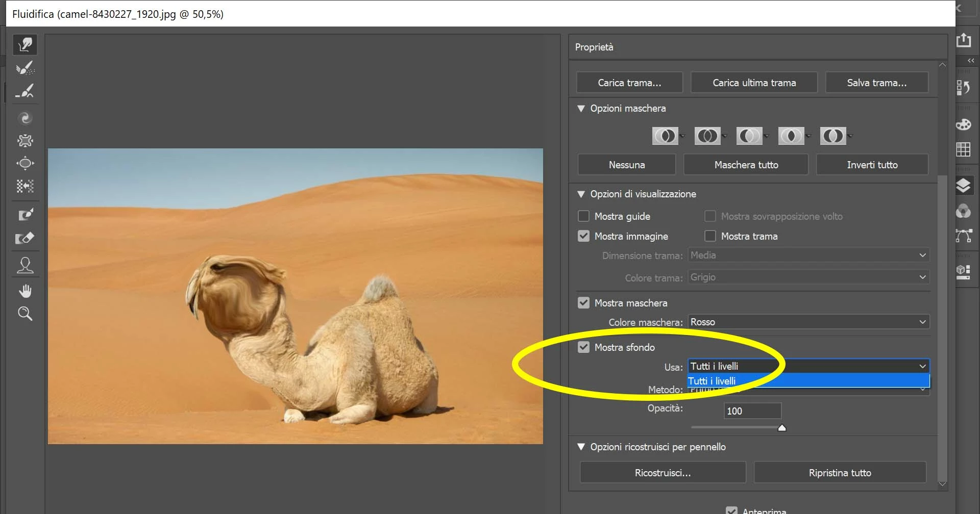Screen dimensions: 980x514
Task: Select the Forward Warp tool
Action: tap(25, 45)
